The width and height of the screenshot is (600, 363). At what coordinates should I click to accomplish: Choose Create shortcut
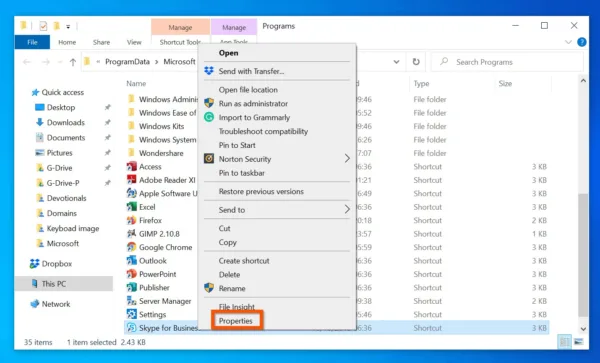point(244,260)
